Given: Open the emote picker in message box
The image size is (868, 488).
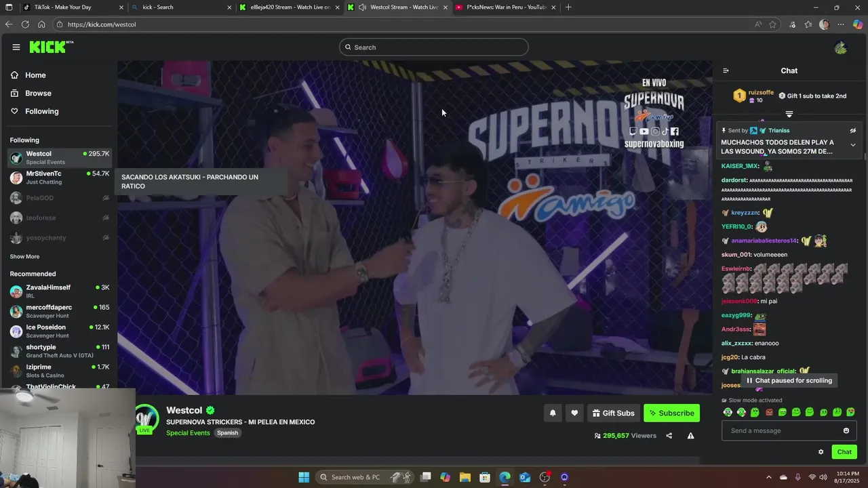Looking at the screenshot, I should (x=846, y=430).
